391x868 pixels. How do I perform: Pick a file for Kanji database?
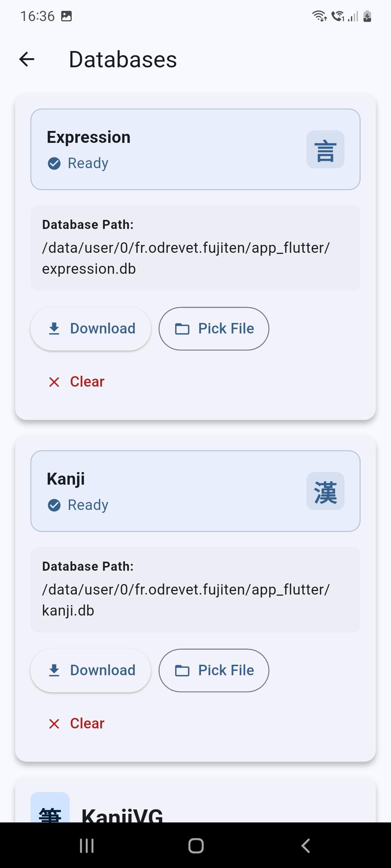(x=214, y=671)
